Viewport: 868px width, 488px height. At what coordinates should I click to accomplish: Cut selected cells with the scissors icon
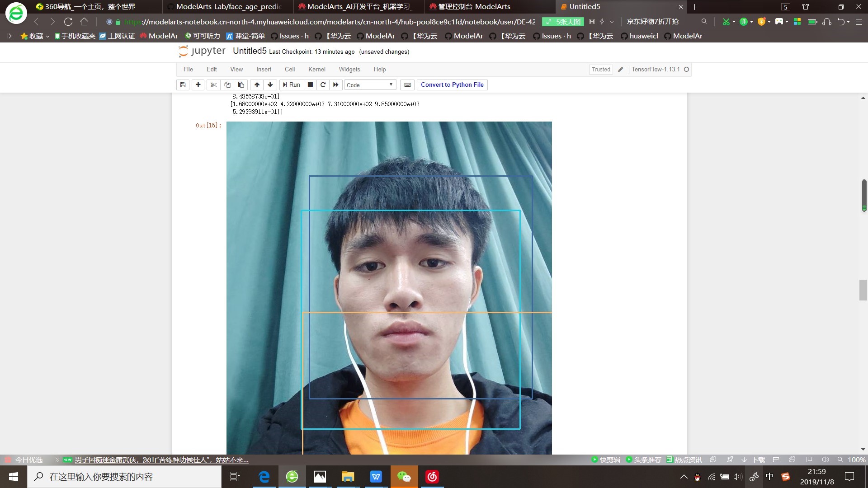click(x=213, y=84)
